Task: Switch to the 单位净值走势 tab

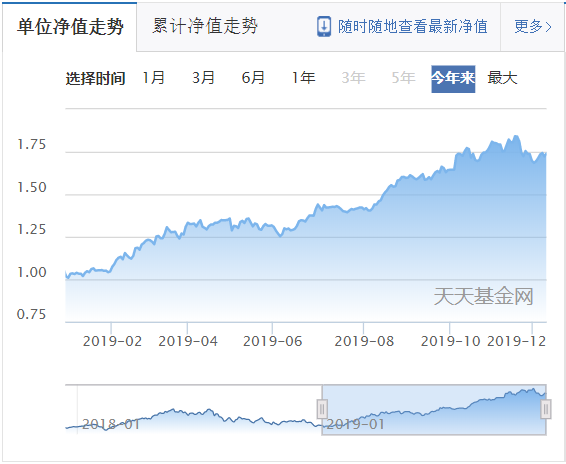Action: [70, 27]
